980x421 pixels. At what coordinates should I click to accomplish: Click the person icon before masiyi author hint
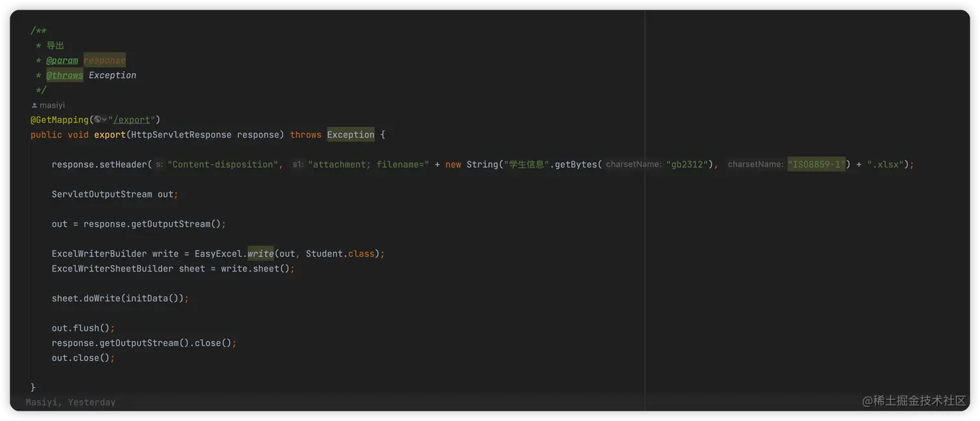34,105
